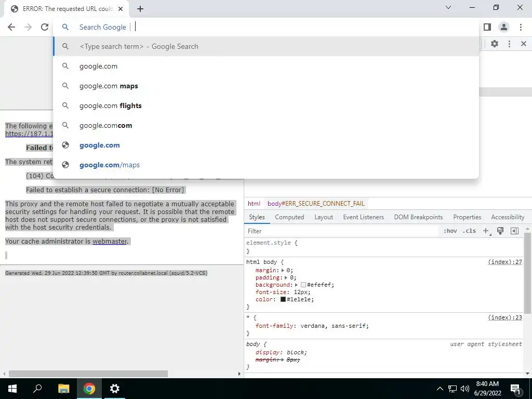
Task: Click the Styles pane vertical scrollbar
Action: (x=527, y=273)
